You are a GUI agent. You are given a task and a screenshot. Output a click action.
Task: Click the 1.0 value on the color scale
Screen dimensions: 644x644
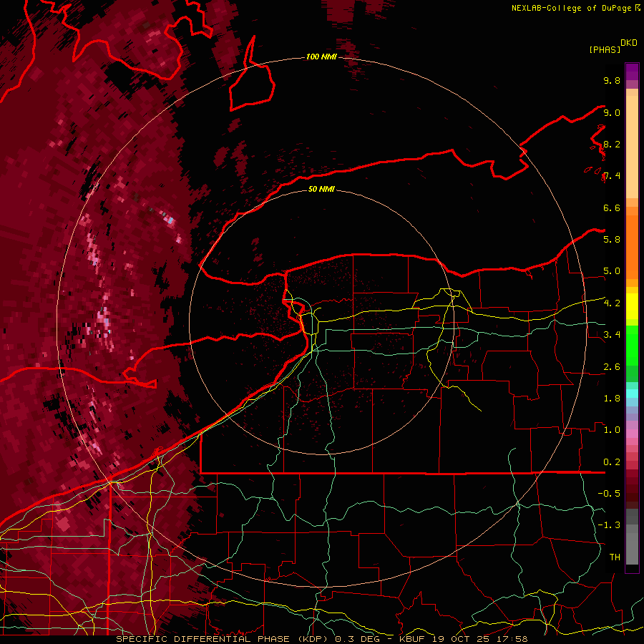tap(612, 430)
